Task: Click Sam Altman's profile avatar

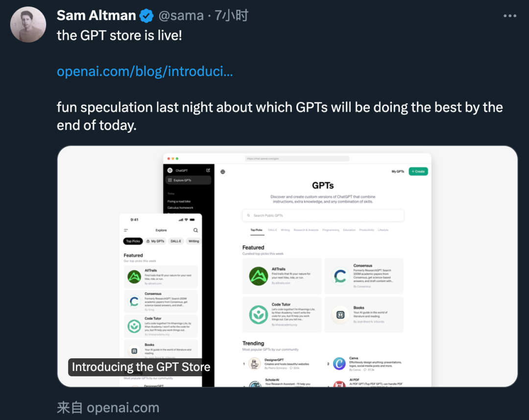Action: click(x=28, y=25)
